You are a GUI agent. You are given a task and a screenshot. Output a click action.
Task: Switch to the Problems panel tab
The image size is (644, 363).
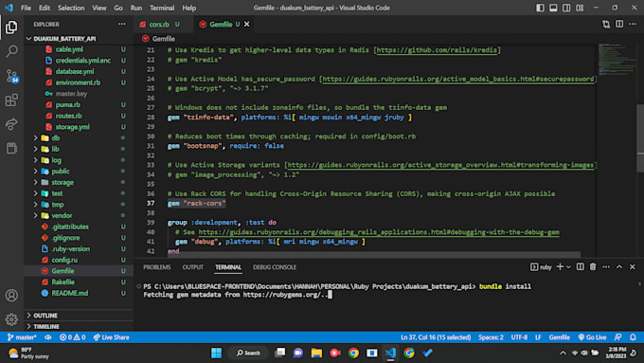(157, 267)
